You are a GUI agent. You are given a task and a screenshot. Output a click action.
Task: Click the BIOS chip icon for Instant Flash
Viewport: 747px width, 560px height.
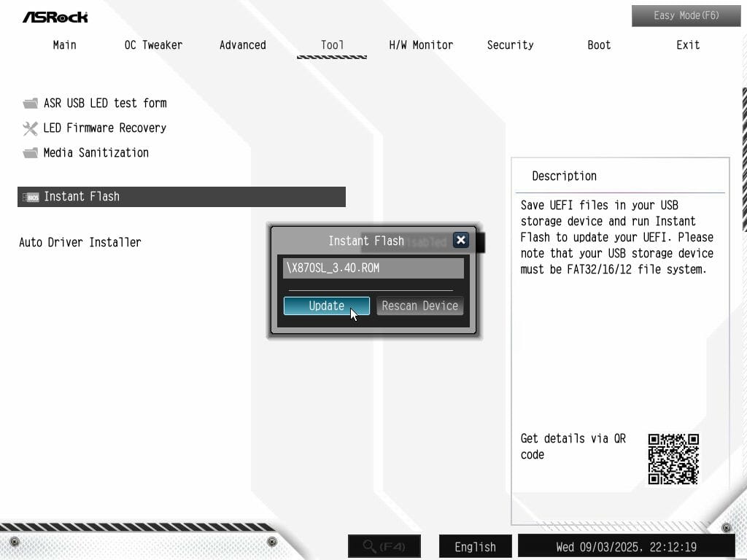pyautogui.click(x=31, y=197)
